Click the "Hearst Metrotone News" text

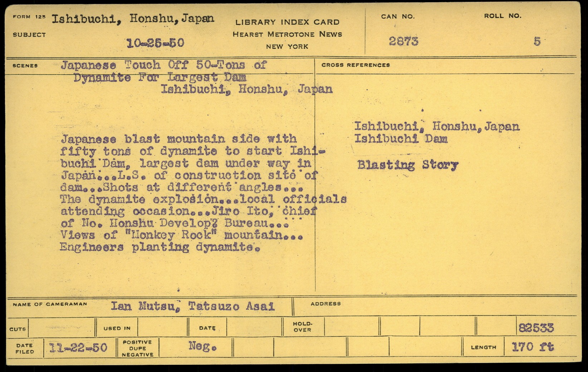point(287,34)
